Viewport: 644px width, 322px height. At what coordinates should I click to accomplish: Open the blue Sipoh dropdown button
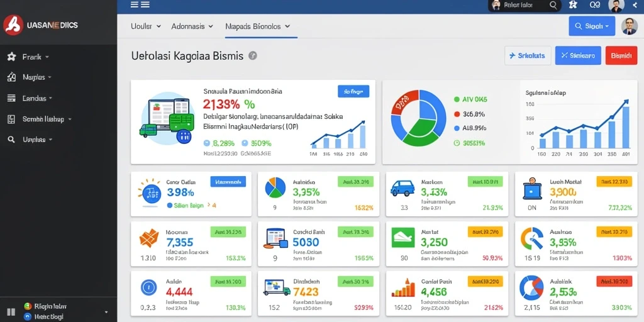(x=592, y=26)
